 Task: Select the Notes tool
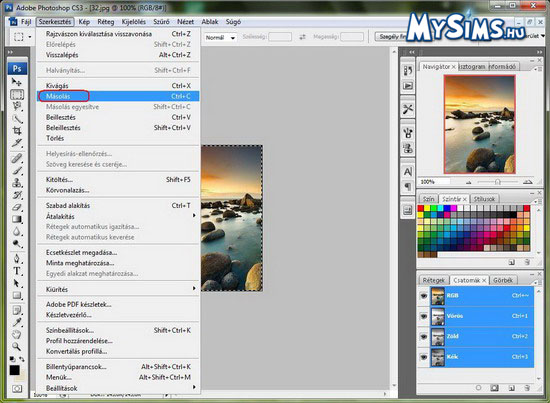pos(17,310)
